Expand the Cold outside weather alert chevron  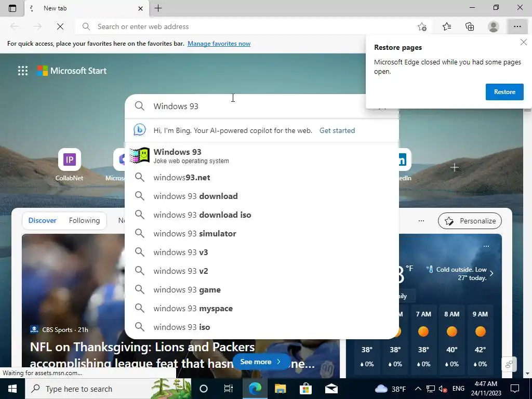click(491, 273)
